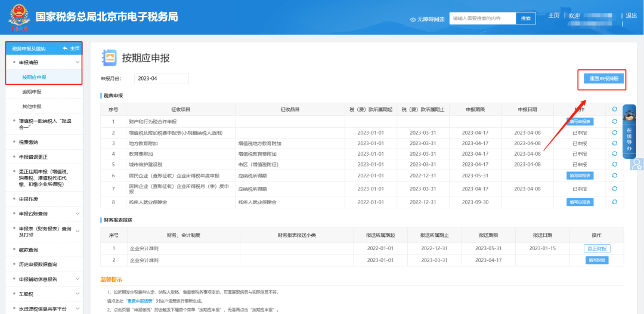644x314 pixels.
Task: Click the refresh icon in table header
Action: pyautogui.click(x=614, y=109)
